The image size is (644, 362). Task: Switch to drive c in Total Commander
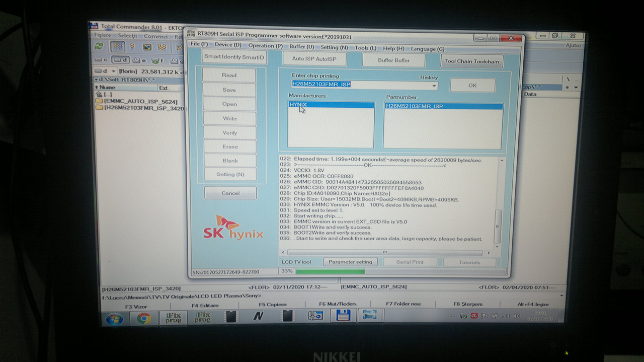[x=102, y=60]
